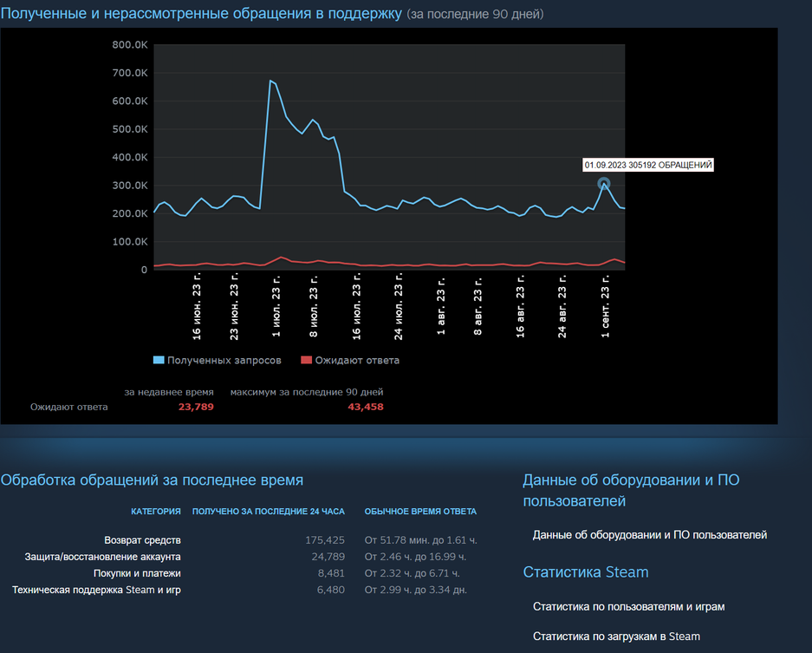Viewport: 812px width, 653px height.
Task: Click the 'за недавнее время' label
Action: coord(169,392)
